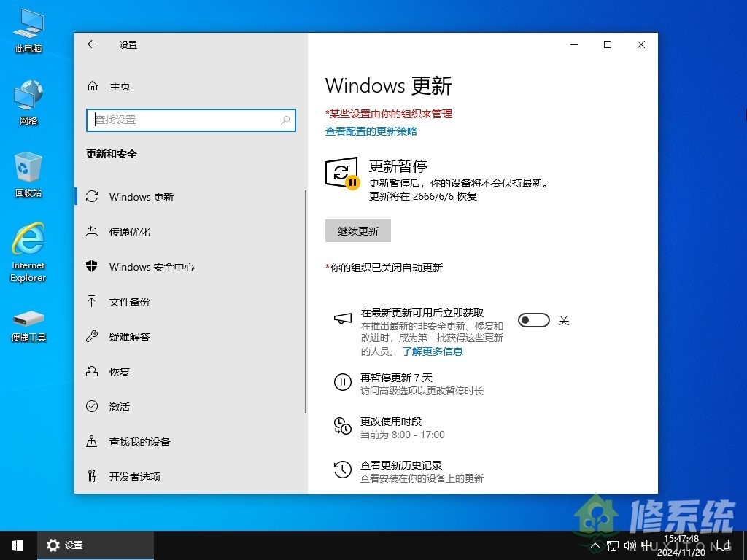Select the Windows 更新 sync icon

[x=92, y=197]
